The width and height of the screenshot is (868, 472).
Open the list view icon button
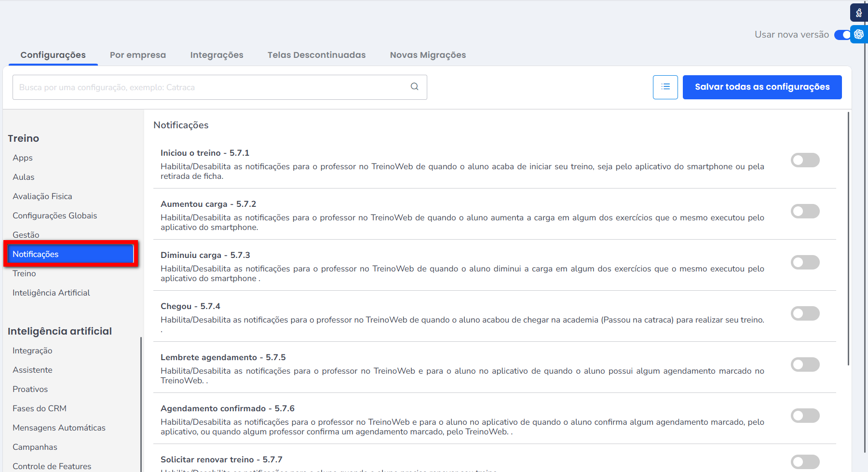pos(665,87)
